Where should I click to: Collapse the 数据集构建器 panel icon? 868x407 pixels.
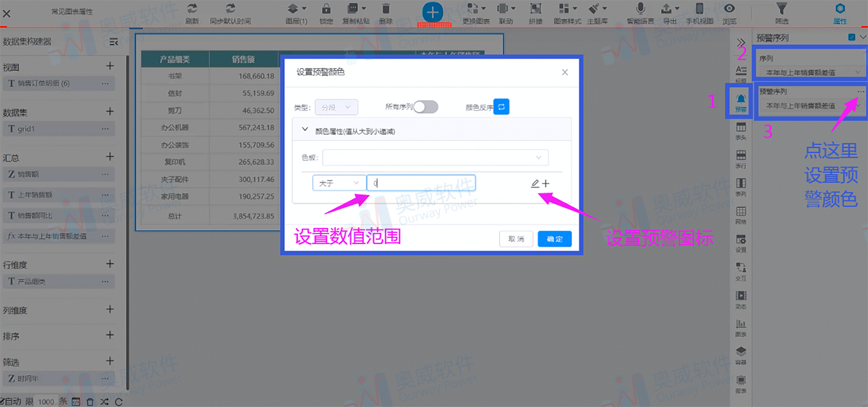[114, 42]
